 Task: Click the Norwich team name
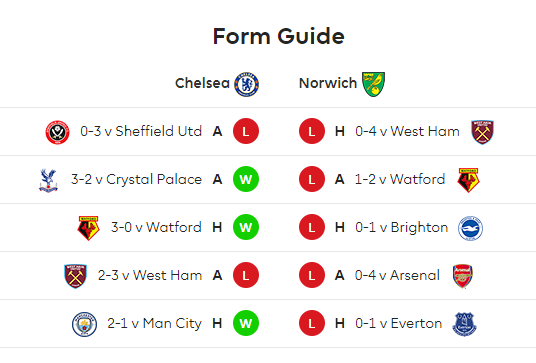tap(328, 83)
